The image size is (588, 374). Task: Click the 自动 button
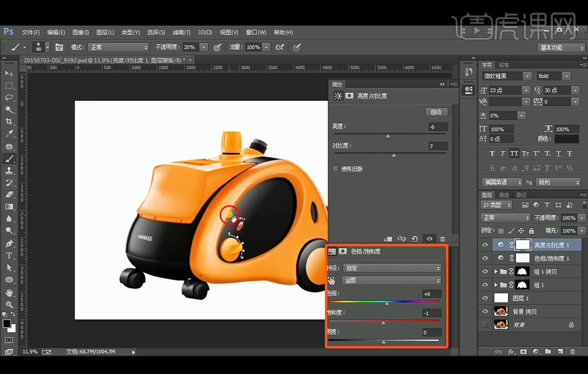pos(436,112)
